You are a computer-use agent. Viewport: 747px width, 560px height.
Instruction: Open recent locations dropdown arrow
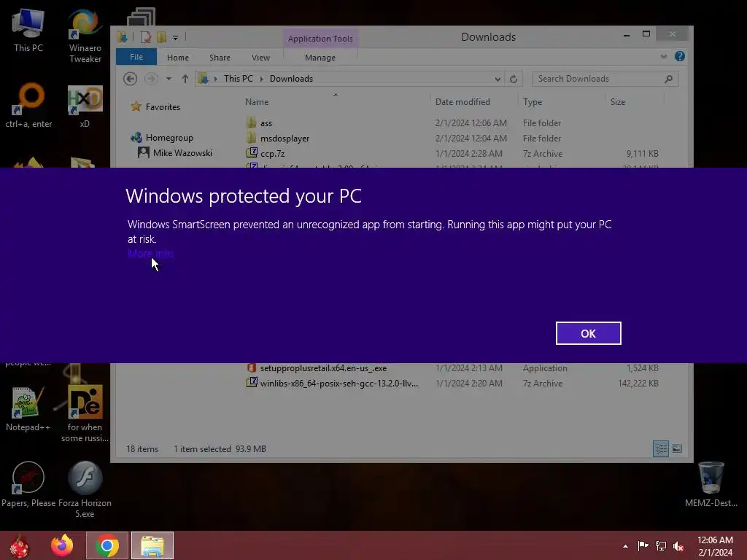tap(169, 79)
